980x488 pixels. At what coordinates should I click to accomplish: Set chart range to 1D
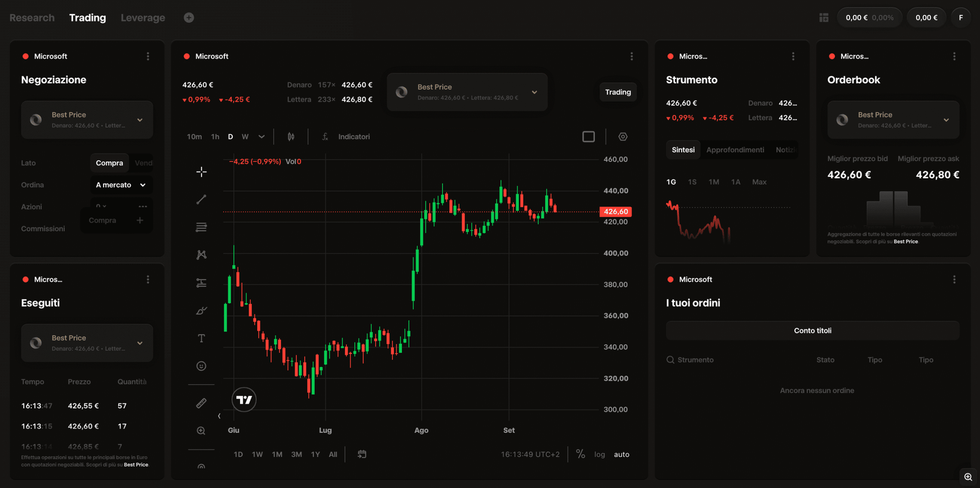pos(238,454)
